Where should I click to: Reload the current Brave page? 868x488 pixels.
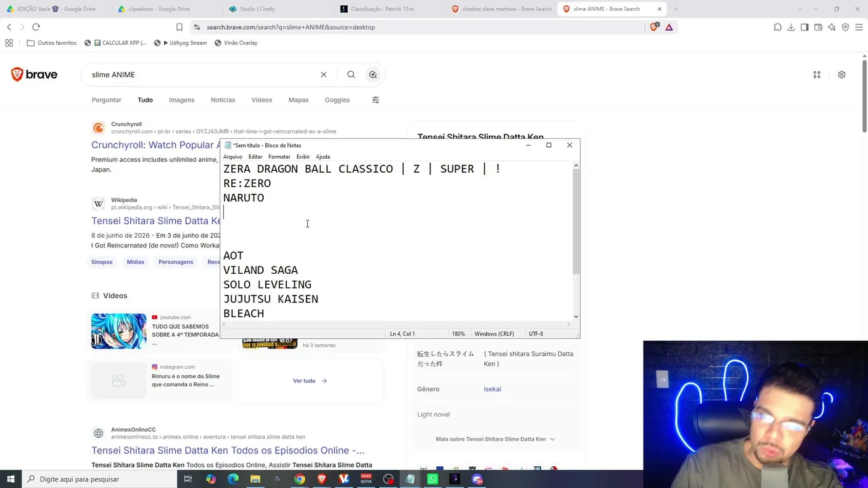[x=36, y=27]
